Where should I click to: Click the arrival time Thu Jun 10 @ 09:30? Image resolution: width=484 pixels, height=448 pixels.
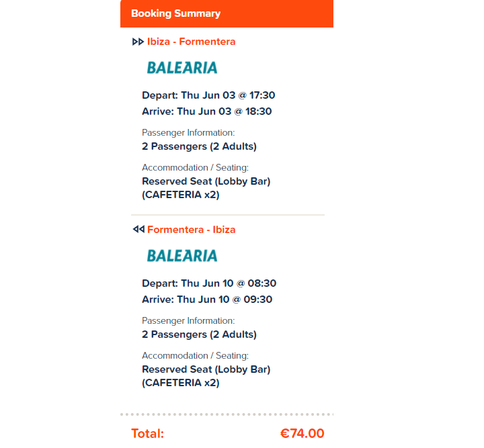coord(207,300)
